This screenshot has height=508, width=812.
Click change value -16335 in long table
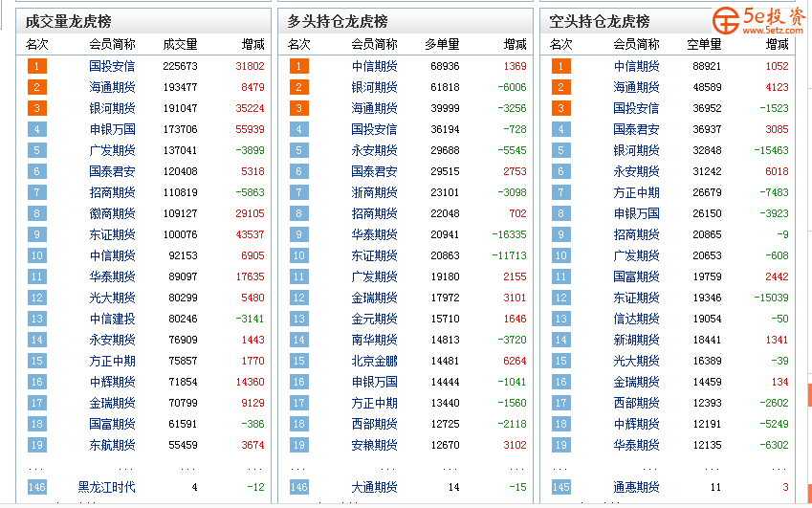[509, 234]
